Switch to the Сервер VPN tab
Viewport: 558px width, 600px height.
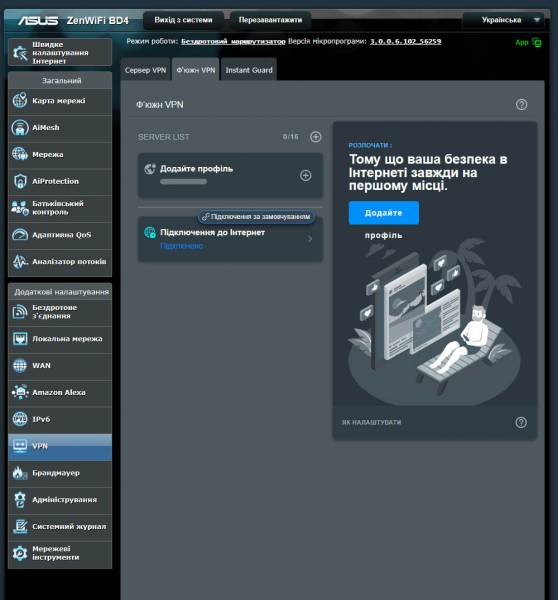tap(145, 70)
